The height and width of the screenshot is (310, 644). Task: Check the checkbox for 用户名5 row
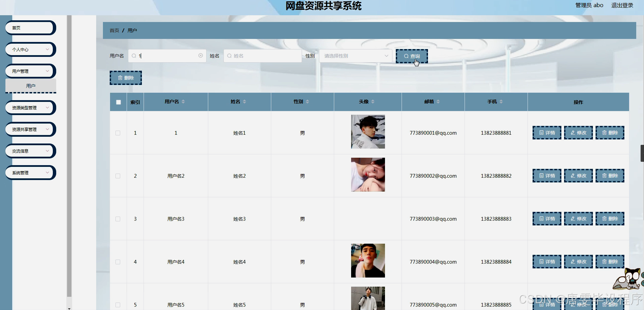point(118,305)
